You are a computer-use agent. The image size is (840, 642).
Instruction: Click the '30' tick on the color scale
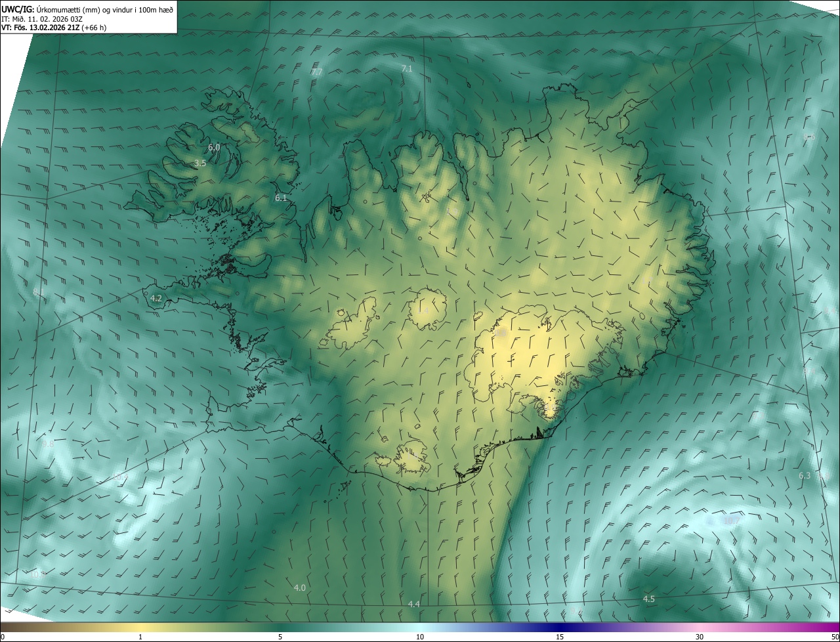tap(700, 637)
